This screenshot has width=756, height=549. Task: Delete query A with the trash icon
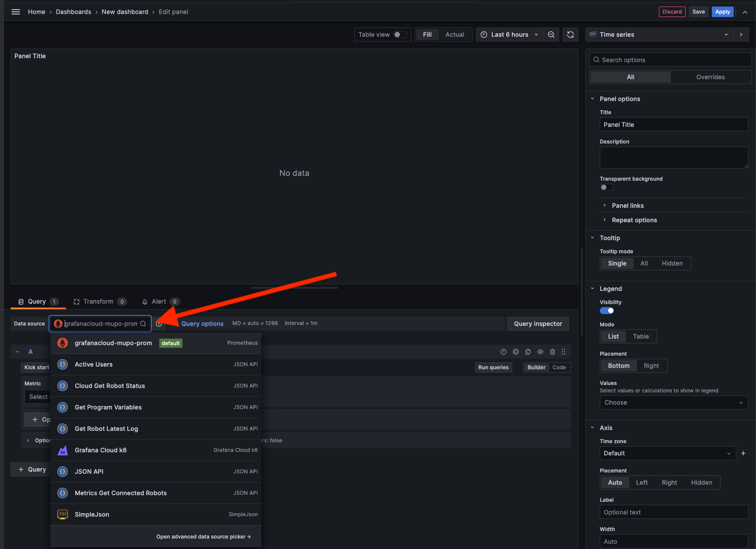point(553,352)
